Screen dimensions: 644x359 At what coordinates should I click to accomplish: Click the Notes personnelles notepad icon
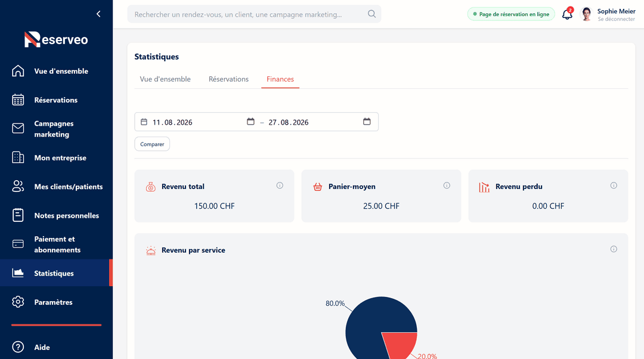(18, 215)
